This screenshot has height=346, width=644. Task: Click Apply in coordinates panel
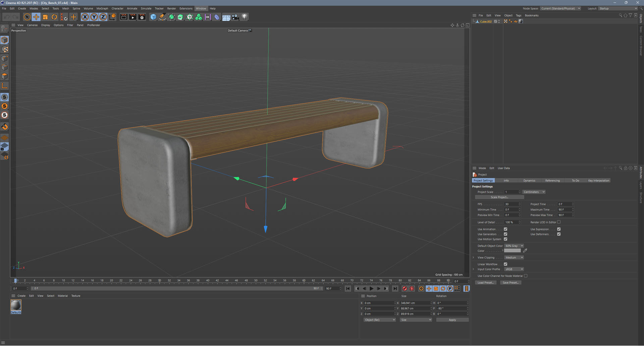pyautogui.click(x=452, y=320)
